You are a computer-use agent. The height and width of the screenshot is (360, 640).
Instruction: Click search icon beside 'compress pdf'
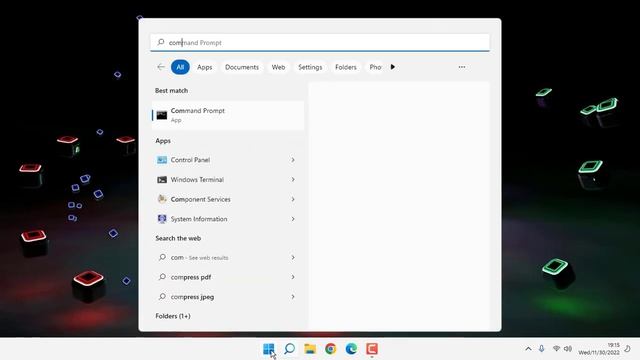162,277
